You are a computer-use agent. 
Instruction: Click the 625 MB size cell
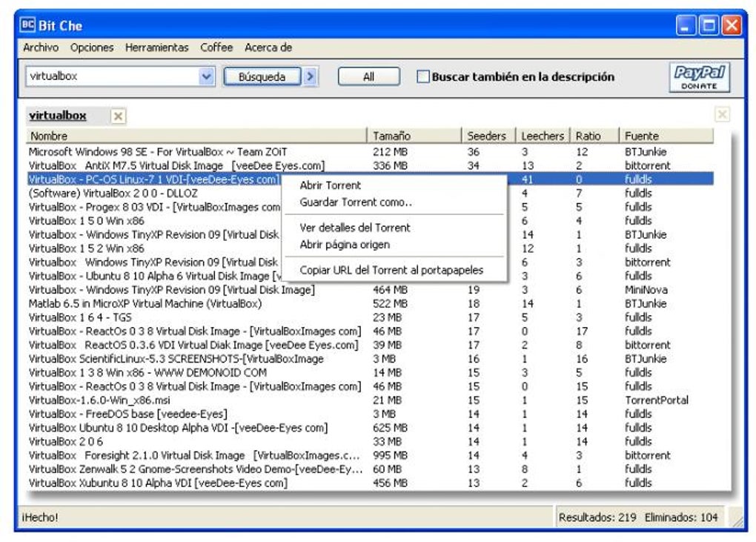click(x=390, y=429)
